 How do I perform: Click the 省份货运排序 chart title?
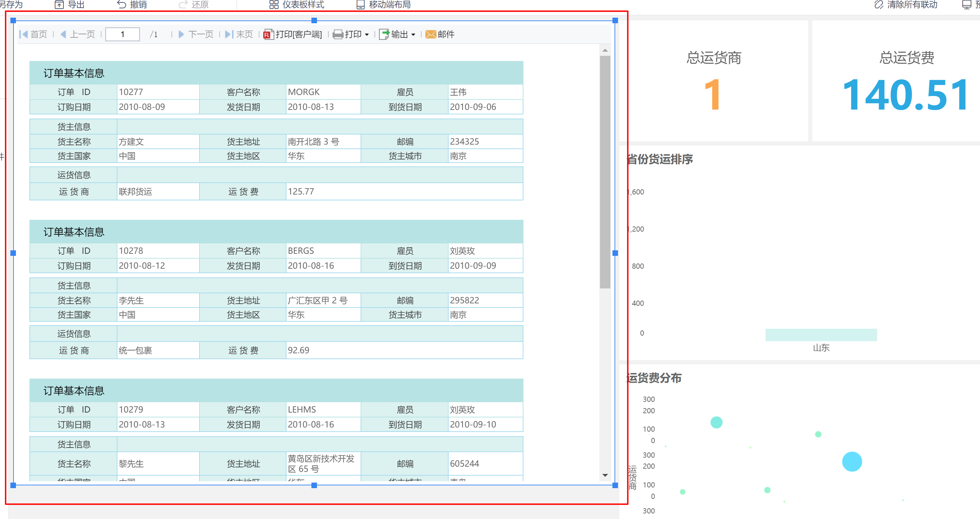point(660,159)
